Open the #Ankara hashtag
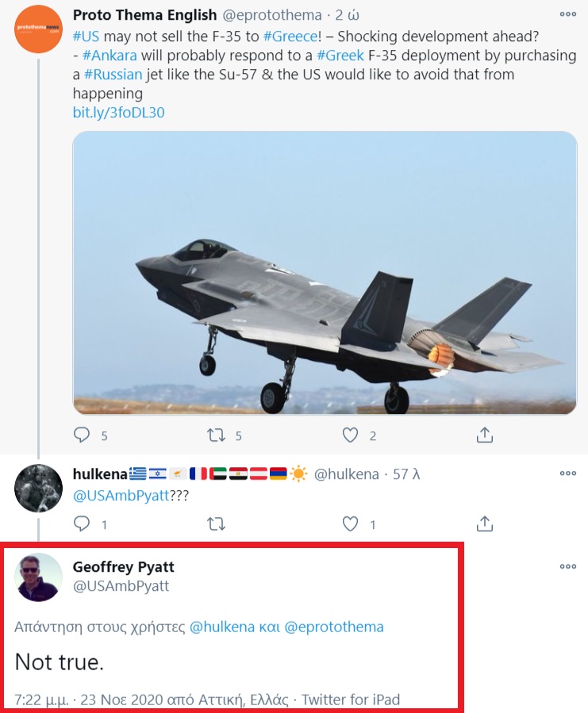588x713 pixels. pyautogui.click(x=110, y=56)
